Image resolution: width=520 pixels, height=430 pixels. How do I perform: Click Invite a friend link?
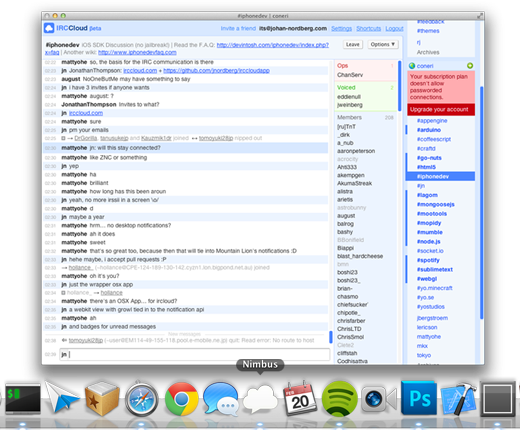click(238, 29)
